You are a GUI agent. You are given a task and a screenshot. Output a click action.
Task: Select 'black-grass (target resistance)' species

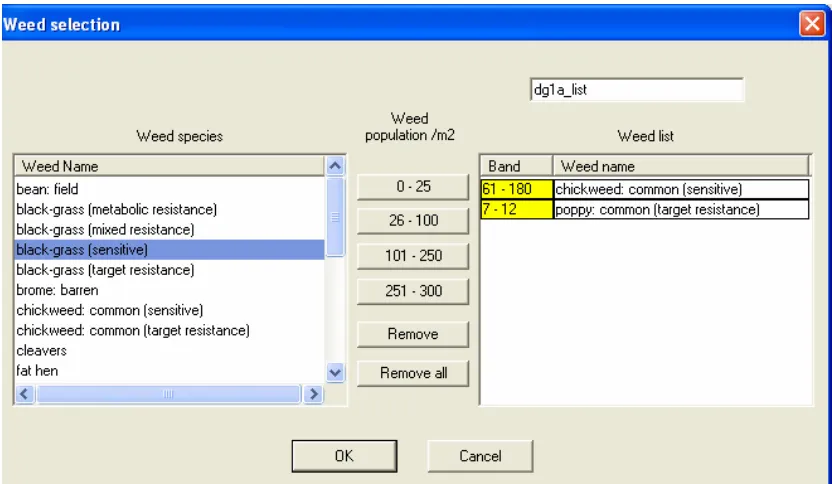169,270
